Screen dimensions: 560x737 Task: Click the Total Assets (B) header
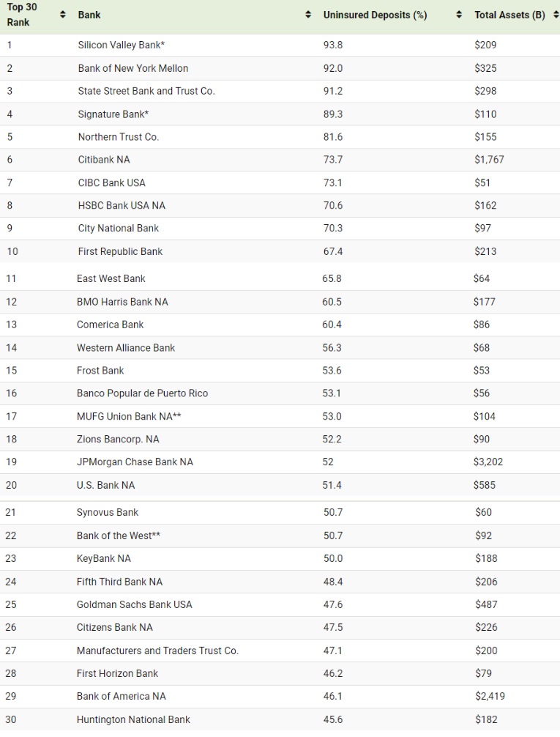pos(509,15)
